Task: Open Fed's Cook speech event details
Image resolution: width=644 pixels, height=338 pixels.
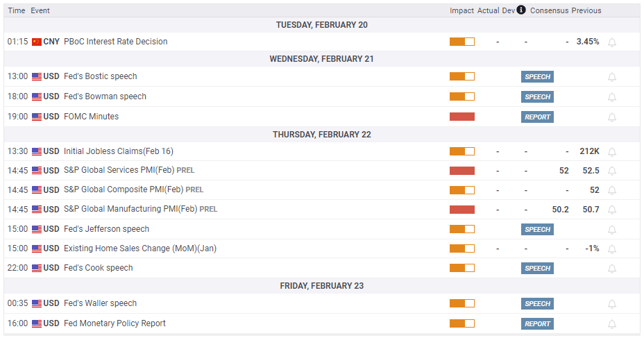Action: tap(98, 268)
